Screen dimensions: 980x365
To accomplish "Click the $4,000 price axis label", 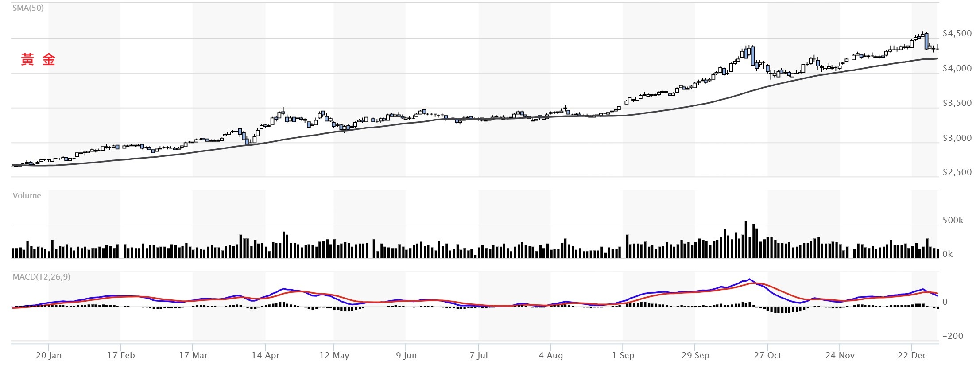I will click(957, 68).
